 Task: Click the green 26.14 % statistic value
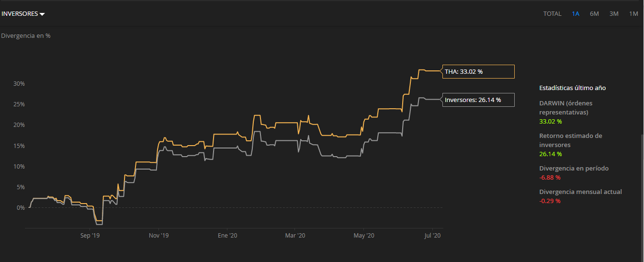pyautogui.click(x=551, y=154)
